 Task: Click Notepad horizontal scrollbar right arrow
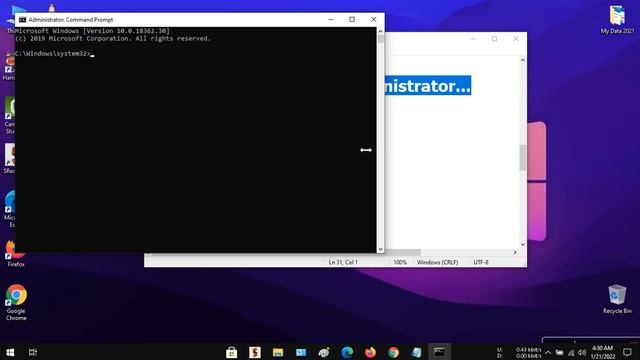tap(515, 252)
